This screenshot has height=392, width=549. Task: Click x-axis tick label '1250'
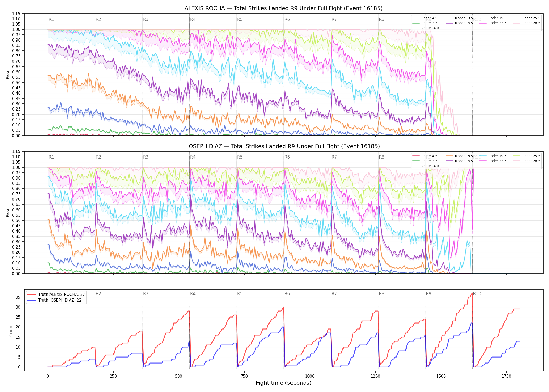(x=375, y=376)
